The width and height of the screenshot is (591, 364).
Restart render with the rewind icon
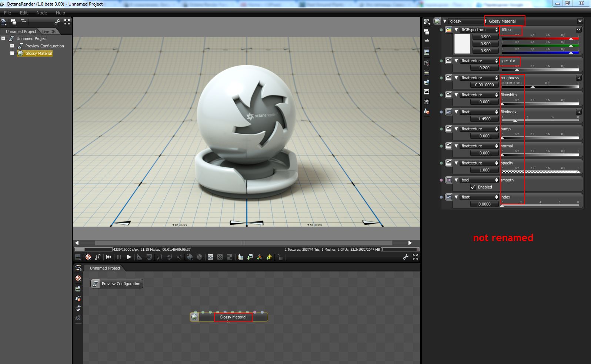click(108, 257)
